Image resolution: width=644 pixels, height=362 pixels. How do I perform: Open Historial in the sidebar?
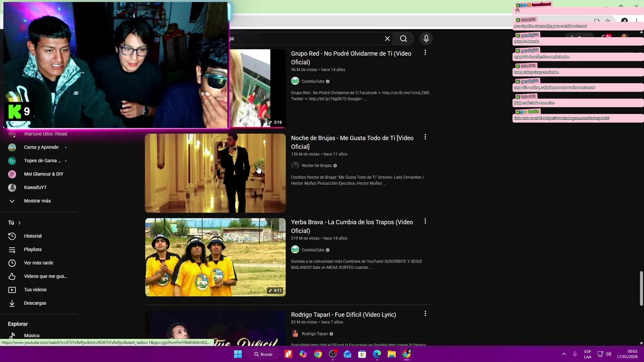[x=33, y=236]
